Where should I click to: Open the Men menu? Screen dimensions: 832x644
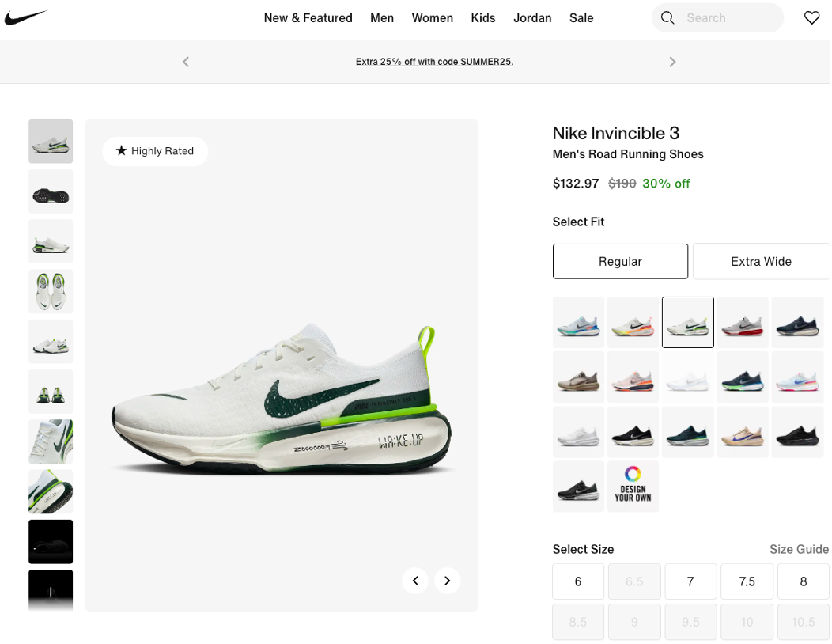coord(382,18)
